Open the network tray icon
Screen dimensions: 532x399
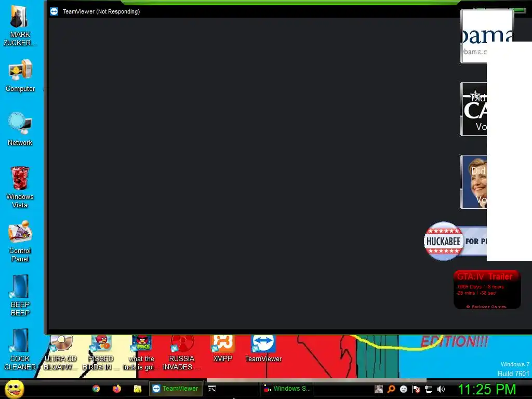[x=429, y=389]
